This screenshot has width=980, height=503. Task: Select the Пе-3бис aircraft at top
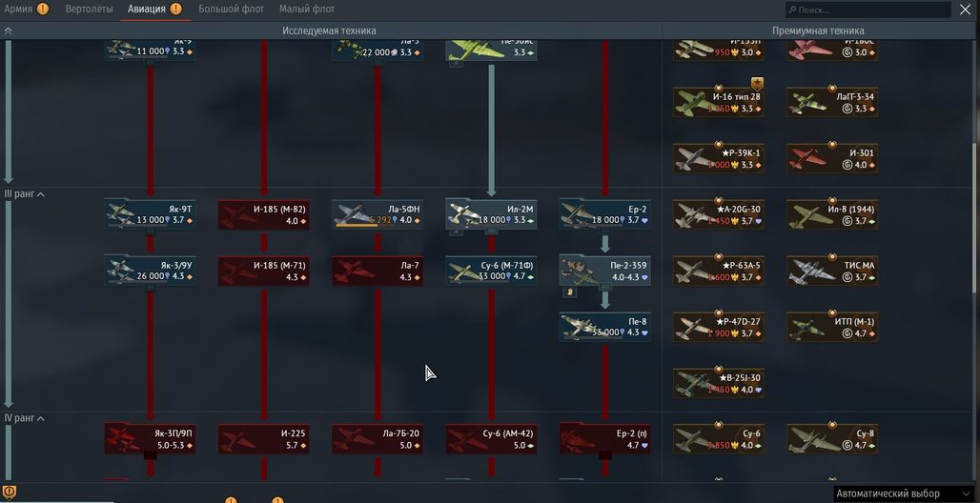[x=491, y=50]
